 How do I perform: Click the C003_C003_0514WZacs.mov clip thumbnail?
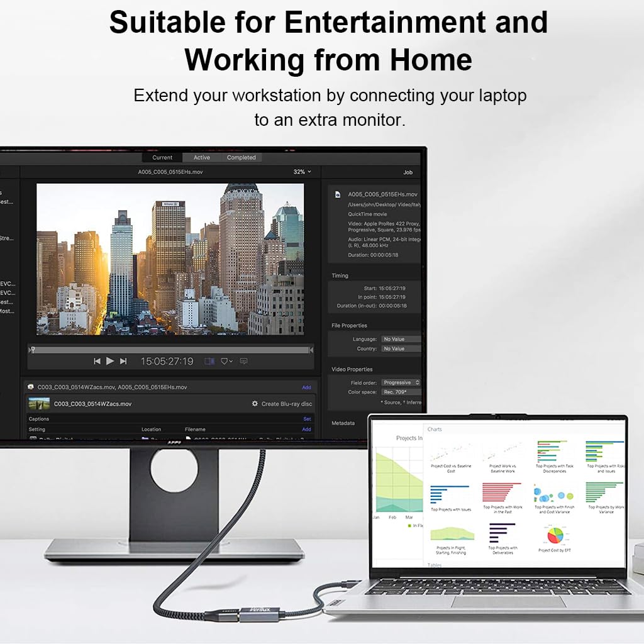(39, 403)
